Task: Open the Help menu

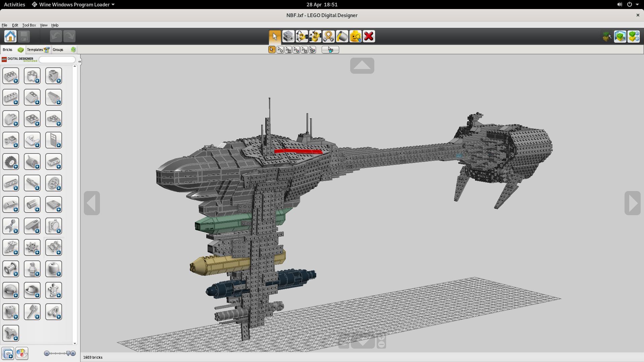Action: pyautogui.click(x=55, y=25)
